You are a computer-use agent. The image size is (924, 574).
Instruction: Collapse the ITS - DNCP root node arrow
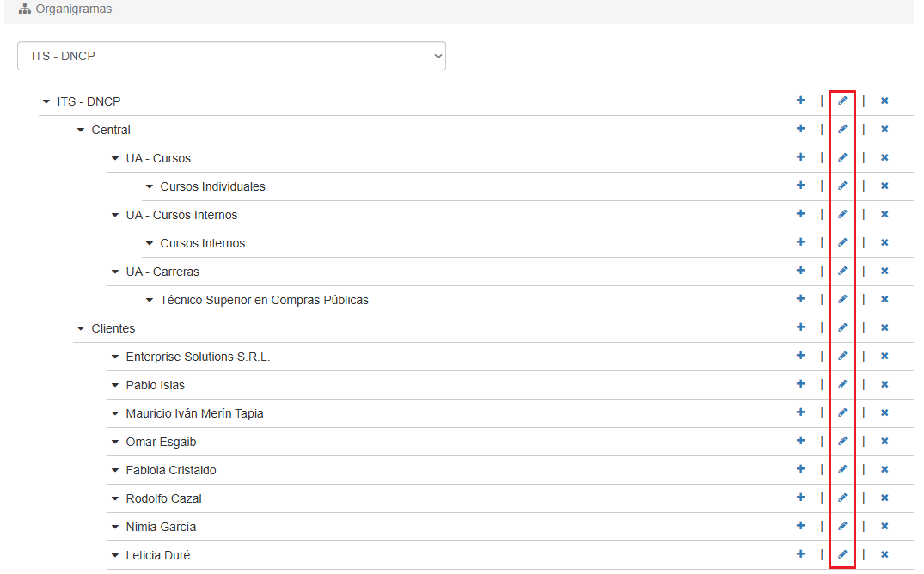46,101
